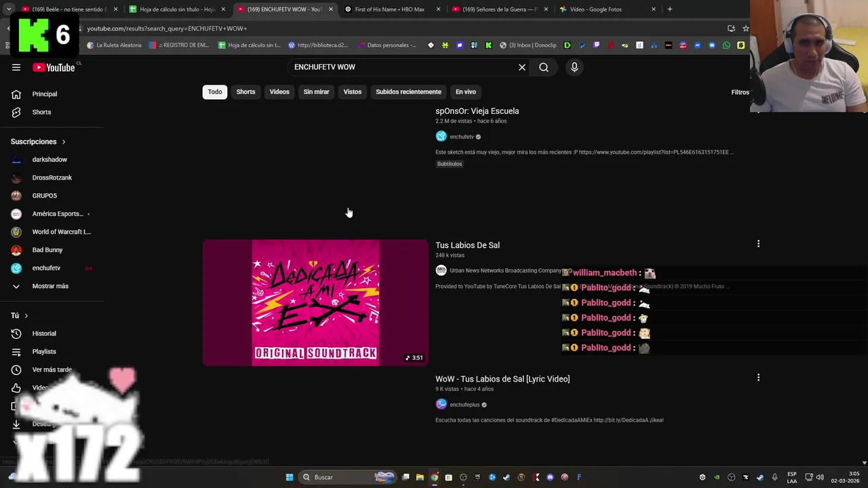This screenshot has height=488, width=868.
Task: Open REGISTRO DE EM... bookmark
Action: click(179, 45)
